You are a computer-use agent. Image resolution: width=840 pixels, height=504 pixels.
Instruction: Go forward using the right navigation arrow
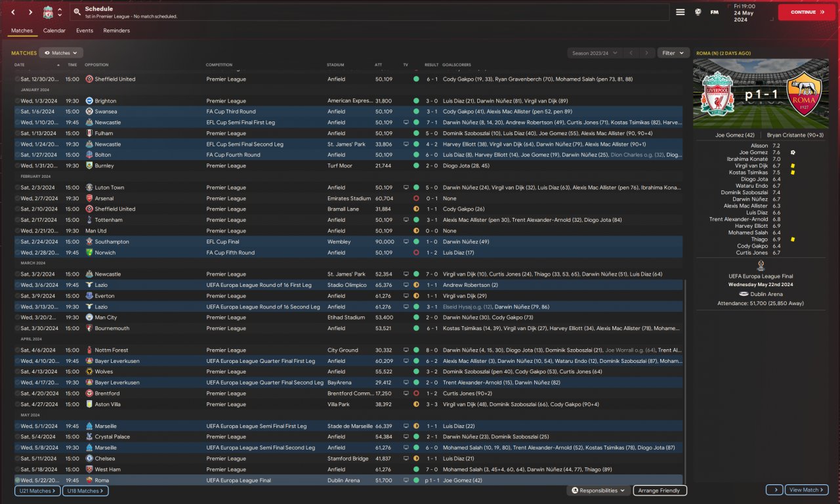30,12
